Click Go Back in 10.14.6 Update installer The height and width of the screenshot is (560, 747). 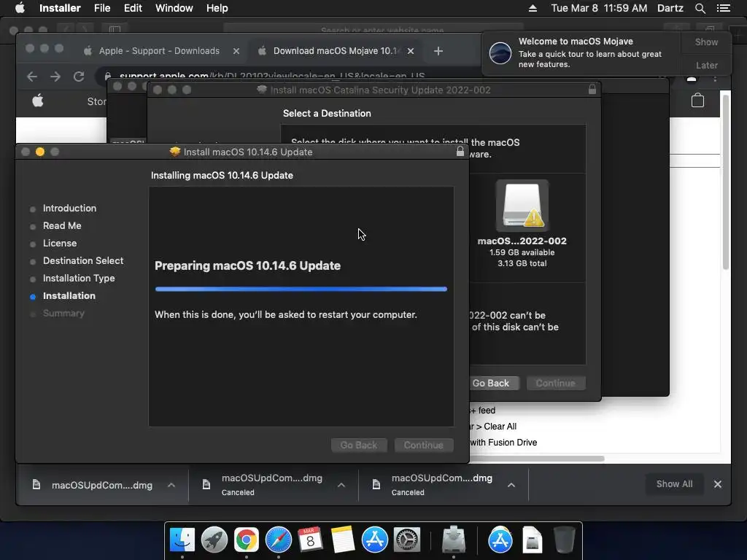click(359, 446)
